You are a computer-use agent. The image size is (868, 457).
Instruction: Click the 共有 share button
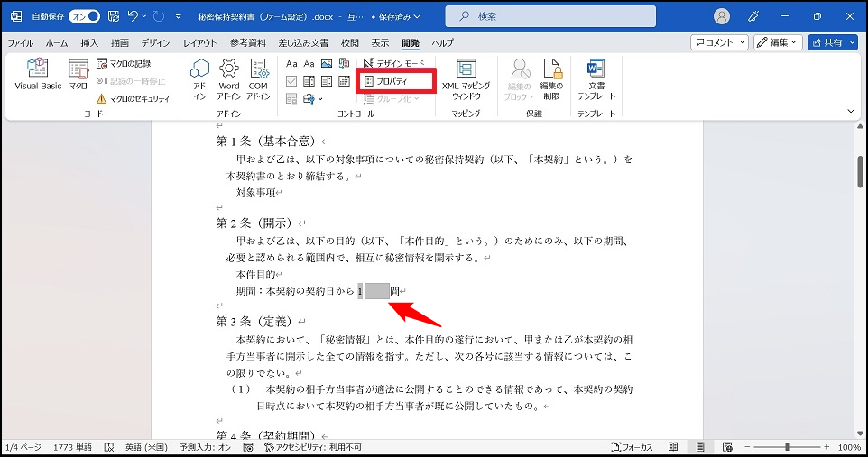click(x=832, y=42)
